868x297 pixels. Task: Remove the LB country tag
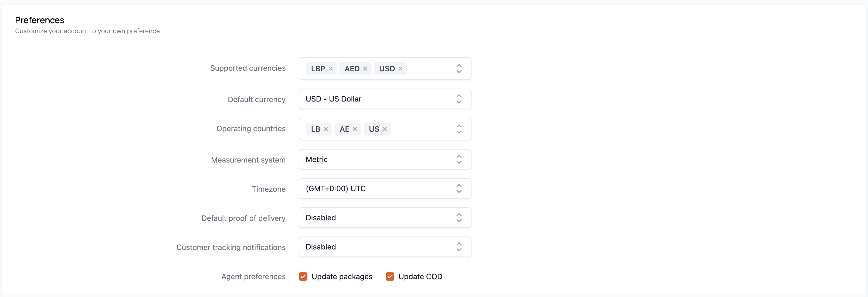(326, 129)
